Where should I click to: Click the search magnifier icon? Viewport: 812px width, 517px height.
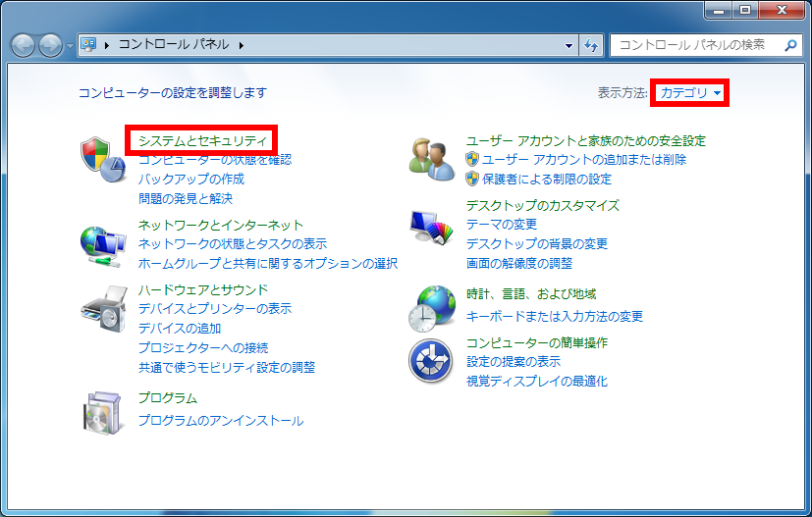(790, 45)
